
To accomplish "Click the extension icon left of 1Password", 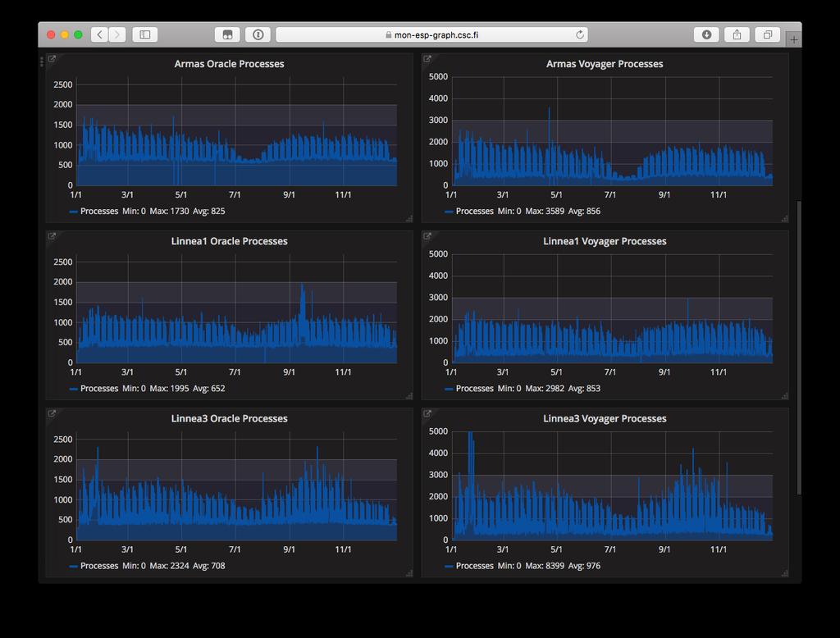I will (227, 34).
